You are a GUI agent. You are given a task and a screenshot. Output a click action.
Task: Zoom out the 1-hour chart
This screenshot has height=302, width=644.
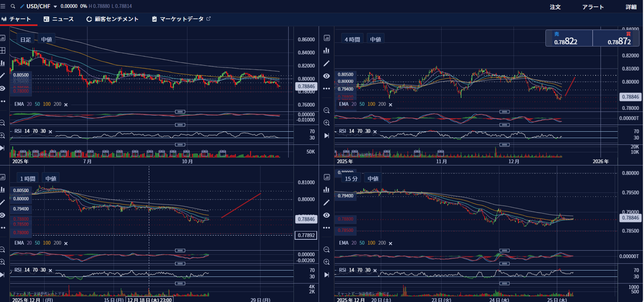[x=2, y=249]
